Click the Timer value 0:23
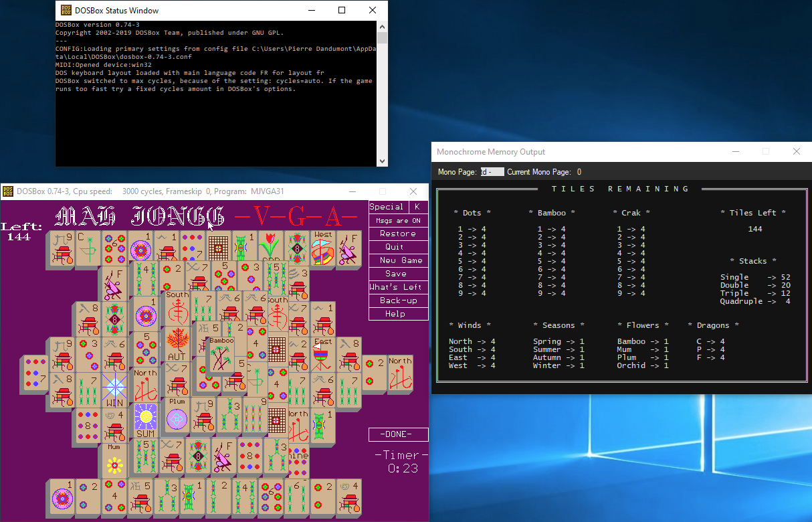 403,468
